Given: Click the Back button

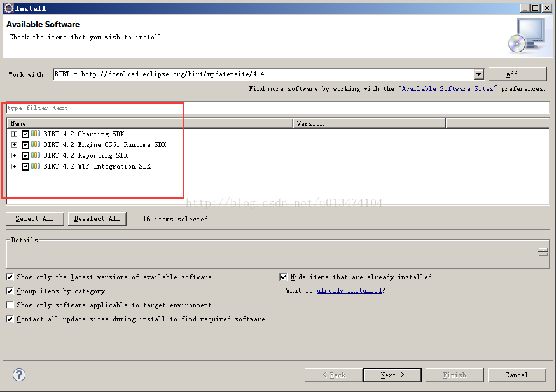Looking at the screenshot, I should 334,375.
